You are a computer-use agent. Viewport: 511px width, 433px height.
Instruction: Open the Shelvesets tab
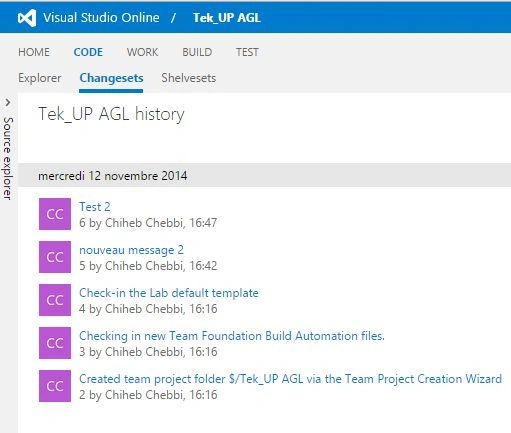tap(189, 78)
